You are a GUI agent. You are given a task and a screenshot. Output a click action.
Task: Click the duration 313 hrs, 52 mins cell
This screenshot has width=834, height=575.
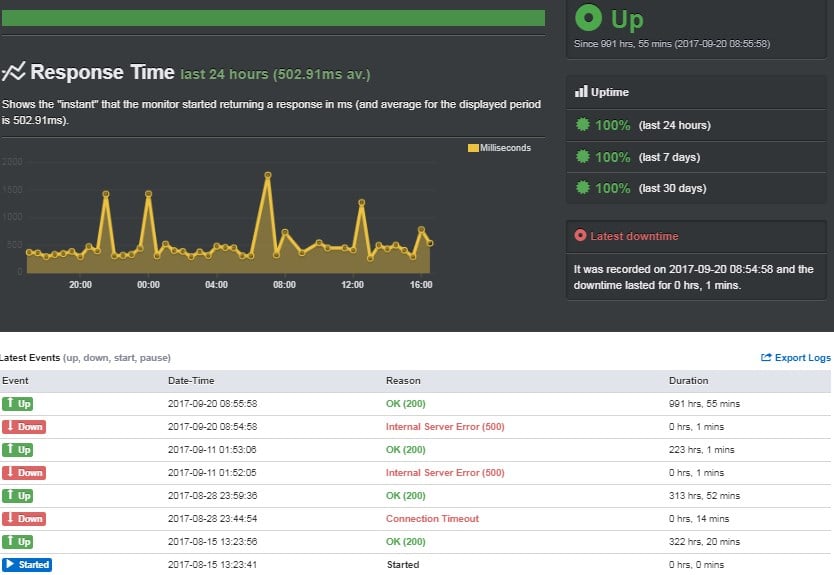704,495
